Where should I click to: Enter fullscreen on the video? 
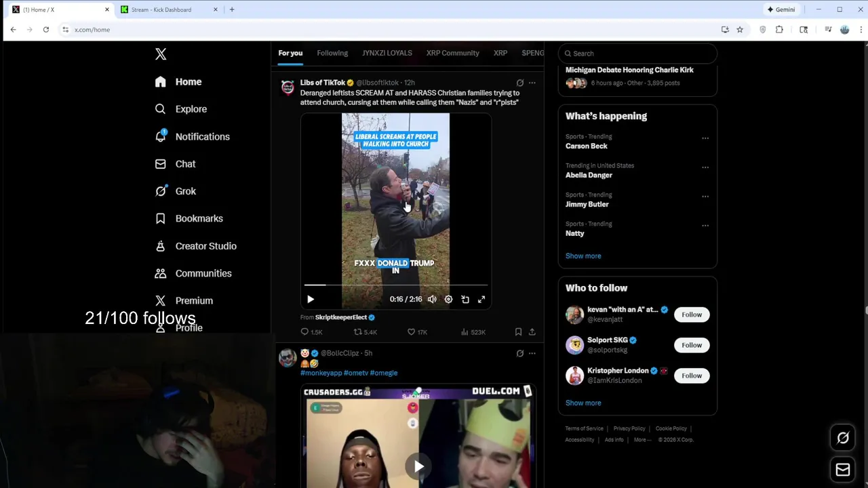tap(481, 300)
